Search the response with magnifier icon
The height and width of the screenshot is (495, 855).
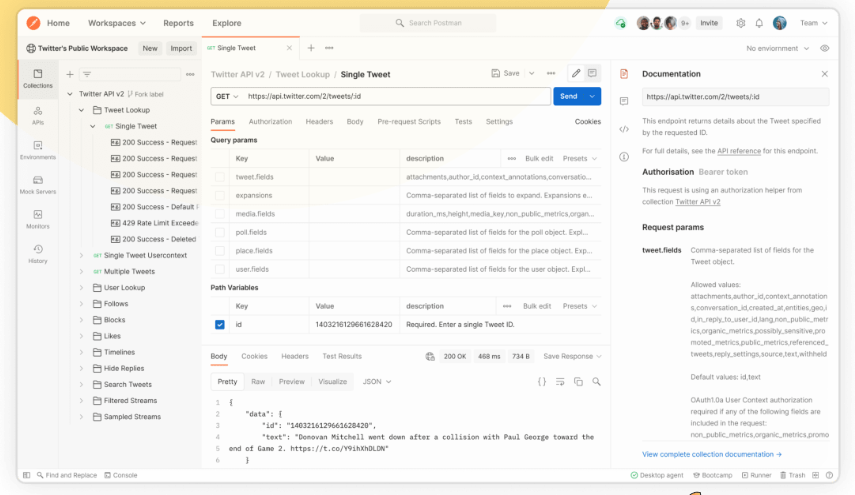pos(597,382)
